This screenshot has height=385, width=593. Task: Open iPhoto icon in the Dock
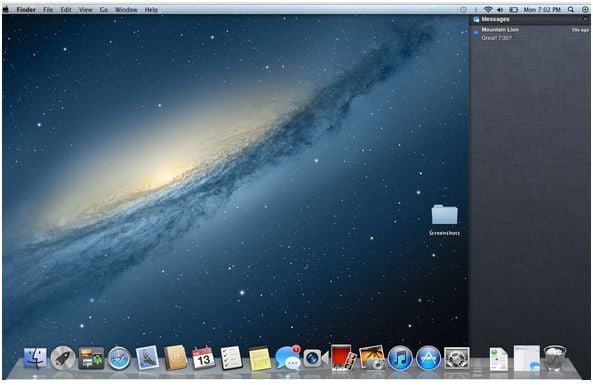pyautogui.click(x=372, y=357)
